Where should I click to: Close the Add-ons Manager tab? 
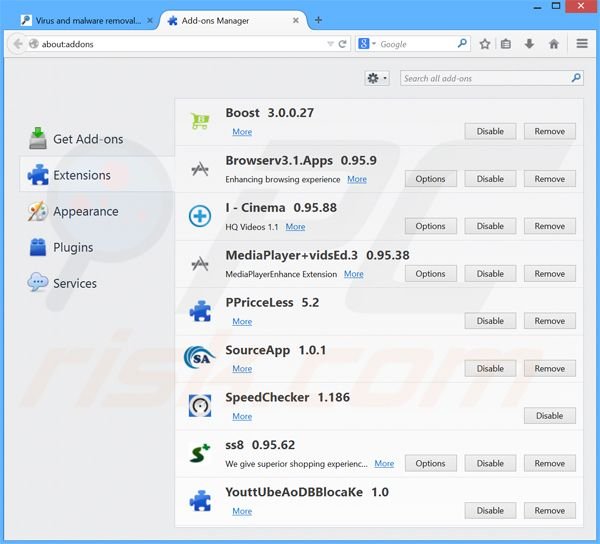point(295,20)
